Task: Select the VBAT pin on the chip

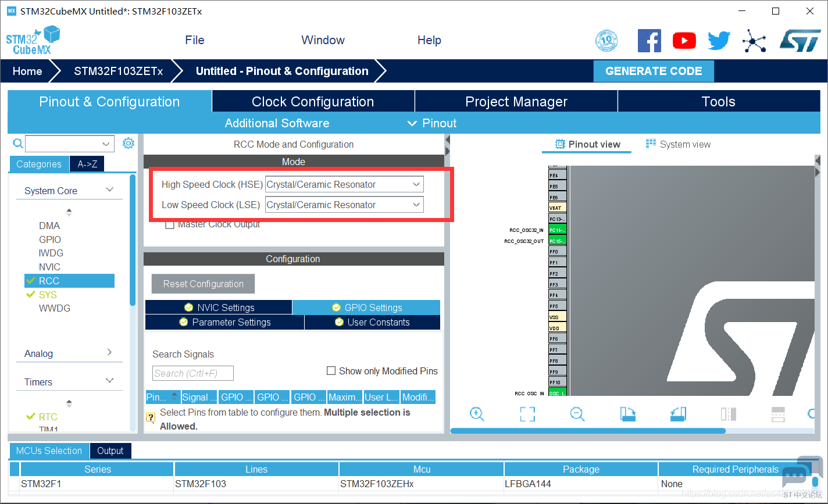Action: pos(557,208)
